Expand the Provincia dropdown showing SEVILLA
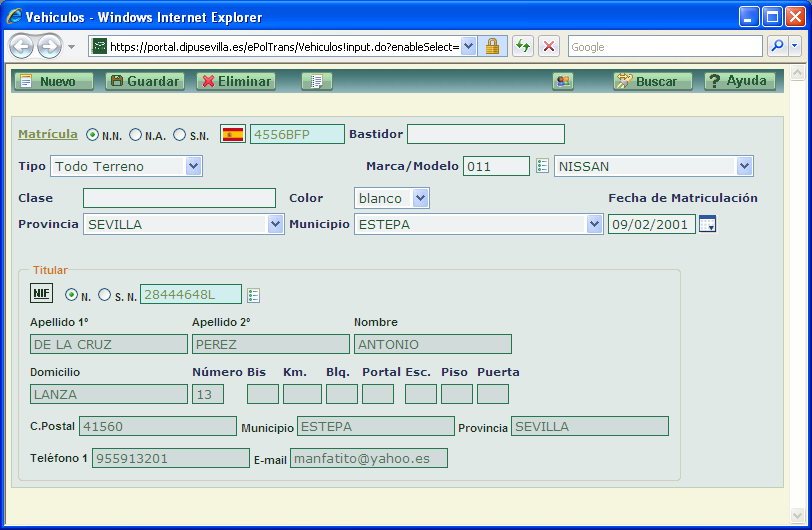812x530 pixels. [x=276, y=224]
